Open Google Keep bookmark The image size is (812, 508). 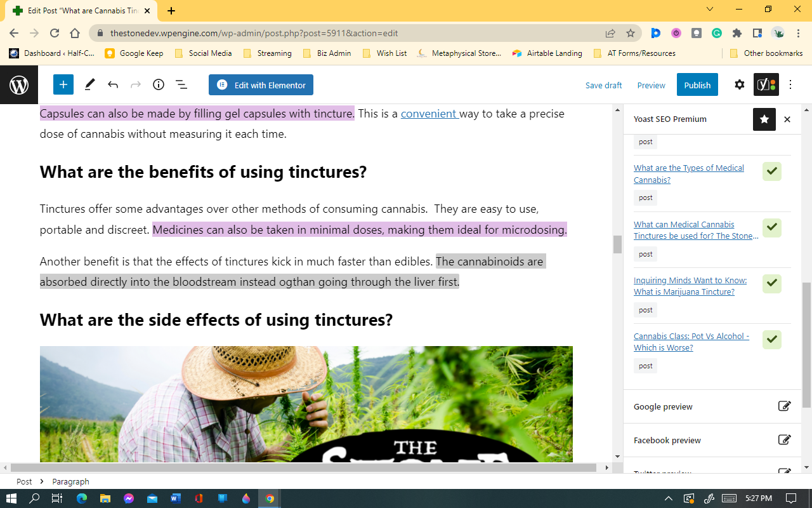tap(134, 53)
